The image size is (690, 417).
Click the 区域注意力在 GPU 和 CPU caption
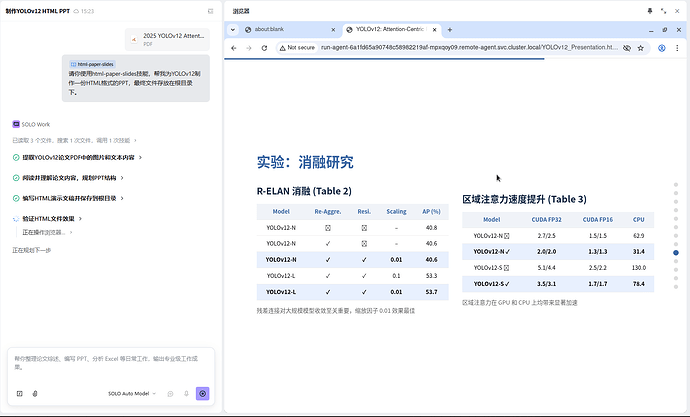(x=520, y=303)
